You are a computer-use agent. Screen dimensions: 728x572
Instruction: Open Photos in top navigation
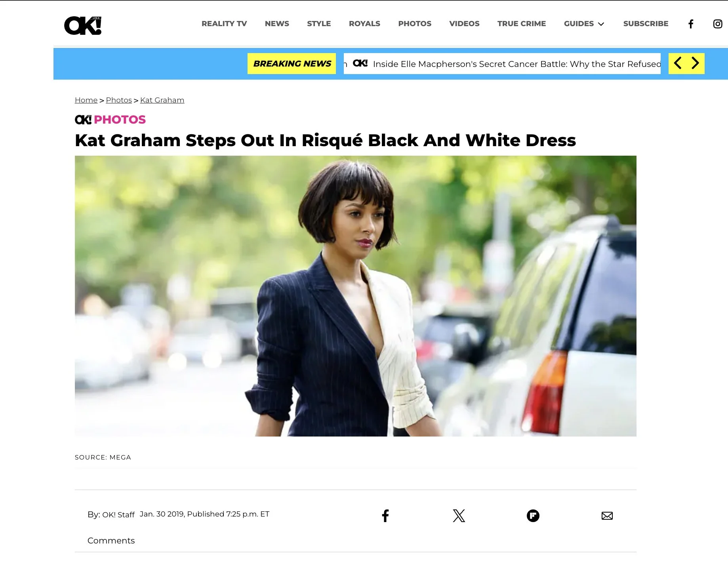(x=415, y=24)
